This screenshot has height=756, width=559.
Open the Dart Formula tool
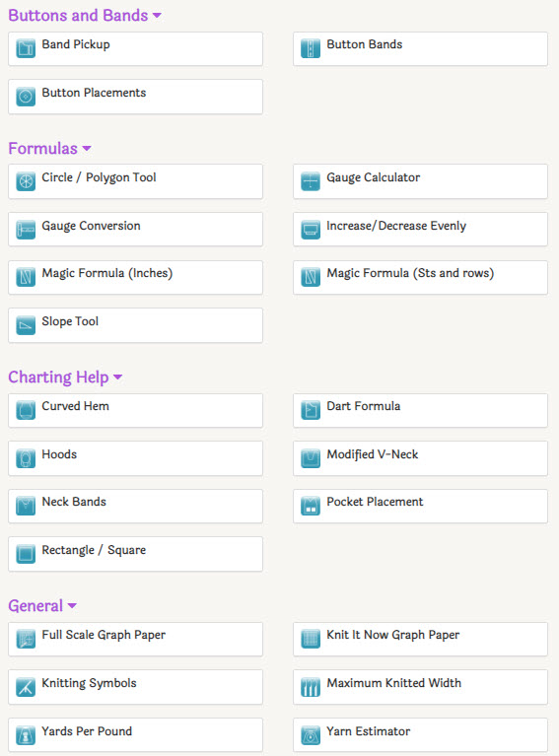point(421,410)
